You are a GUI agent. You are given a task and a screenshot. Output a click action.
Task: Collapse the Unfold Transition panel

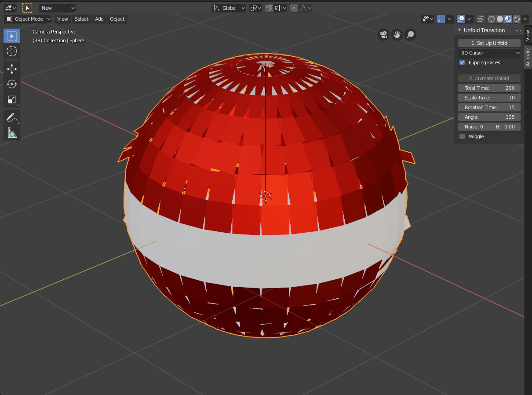click(459, 30)
